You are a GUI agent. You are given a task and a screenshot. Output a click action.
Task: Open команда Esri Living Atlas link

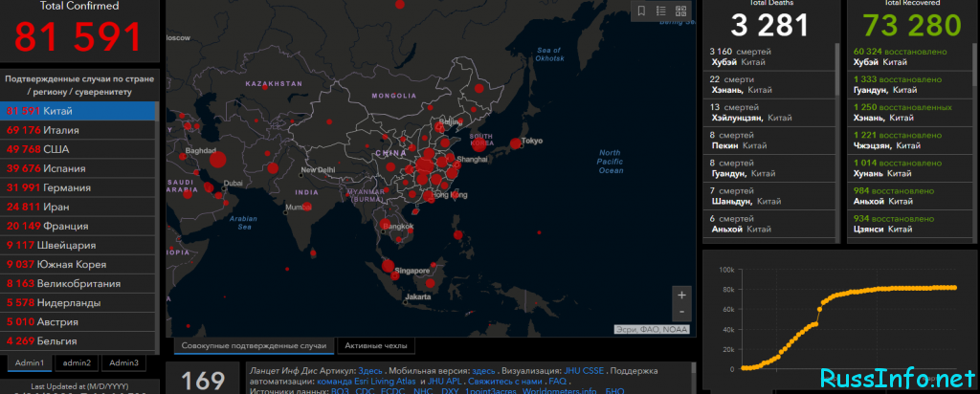[367, 381]
